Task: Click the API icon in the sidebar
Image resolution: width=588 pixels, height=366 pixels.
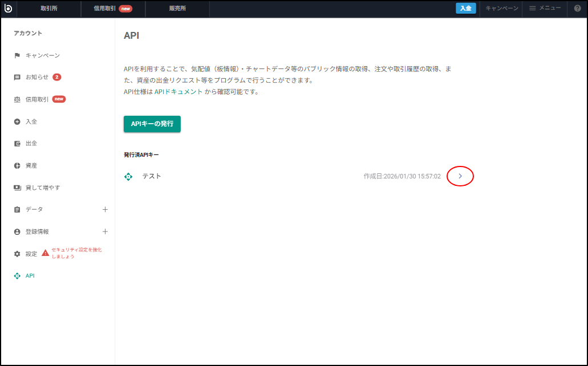Action: [x=17, y=275]
